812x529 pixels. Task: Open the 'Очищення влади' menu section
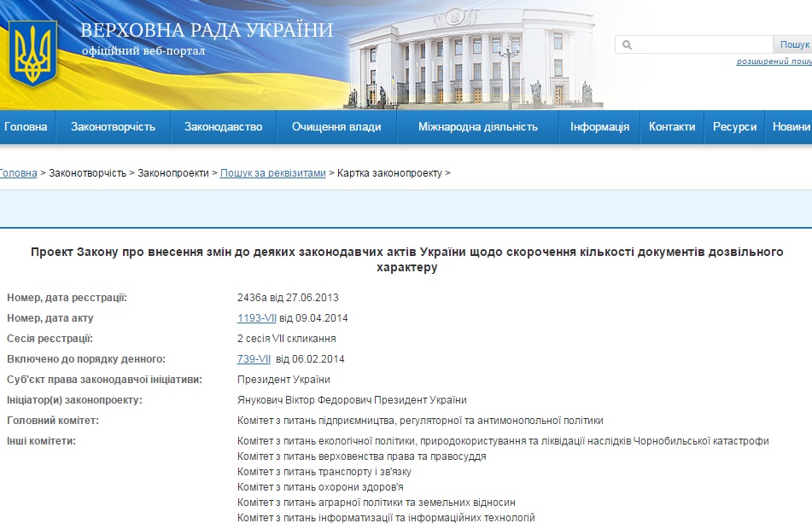click(x=336, y=127)
